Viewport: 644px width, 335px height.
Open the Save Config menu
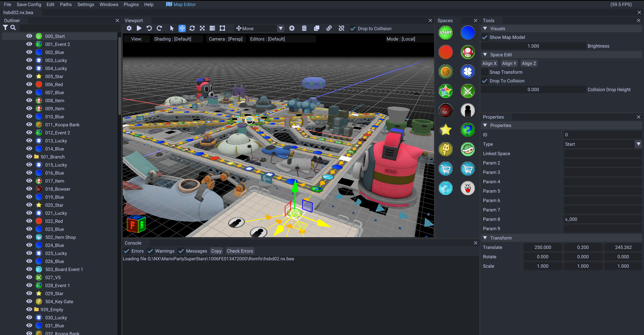click(x=29, y=4)
